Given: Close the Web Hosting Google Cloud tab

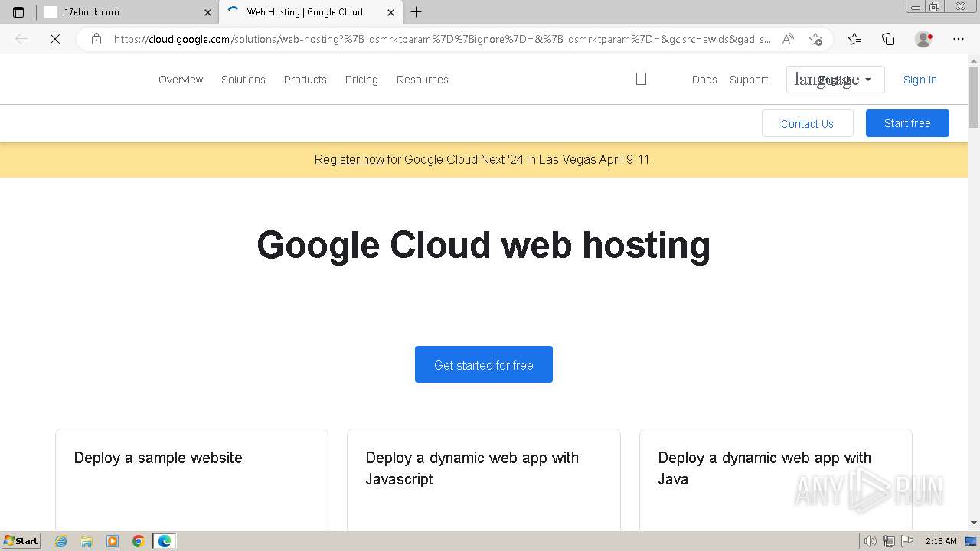Looking at the screenshot, I should 390,12.
